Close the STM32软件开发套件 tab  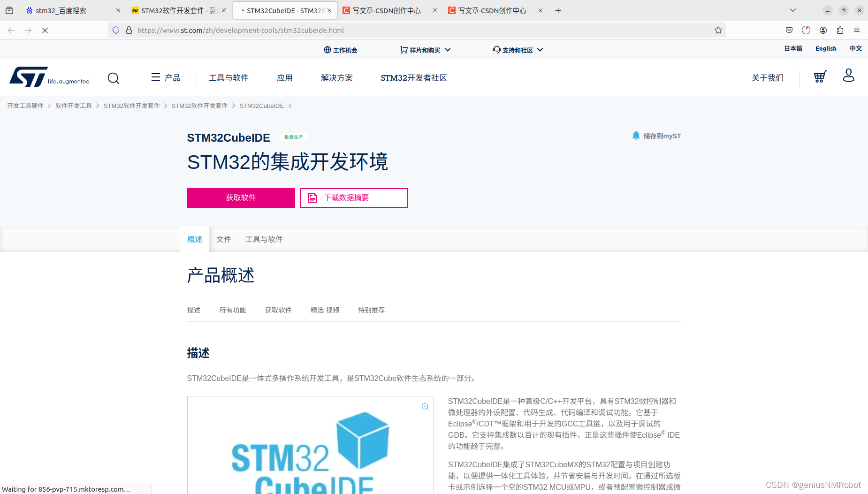[224, 10]
